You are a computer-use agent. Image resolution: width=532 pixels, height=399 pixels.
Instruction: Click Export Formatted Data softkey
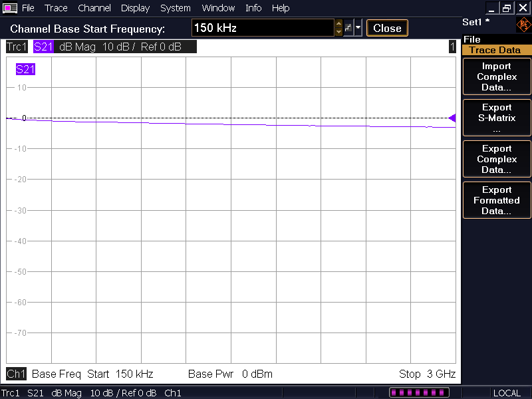click(497, 200)
